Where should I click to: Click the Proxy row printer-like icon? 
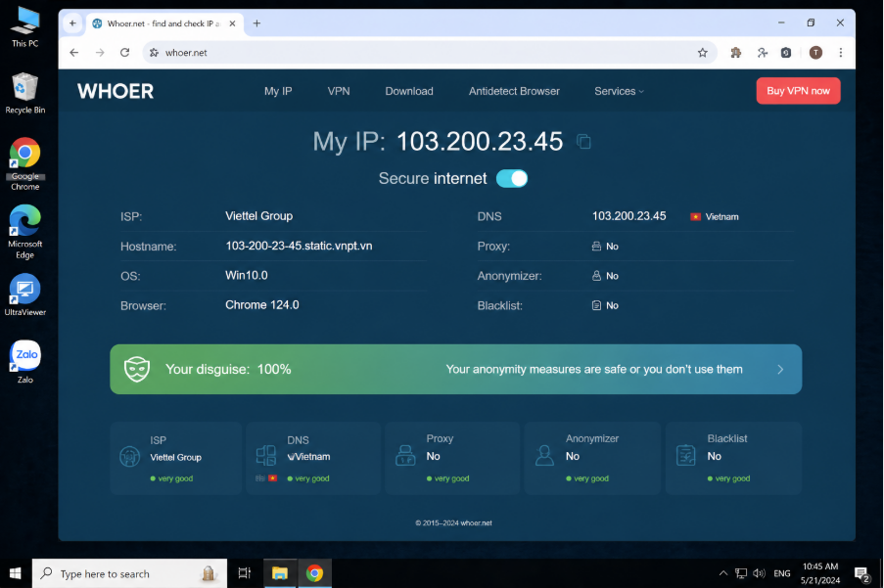(596, 247)
